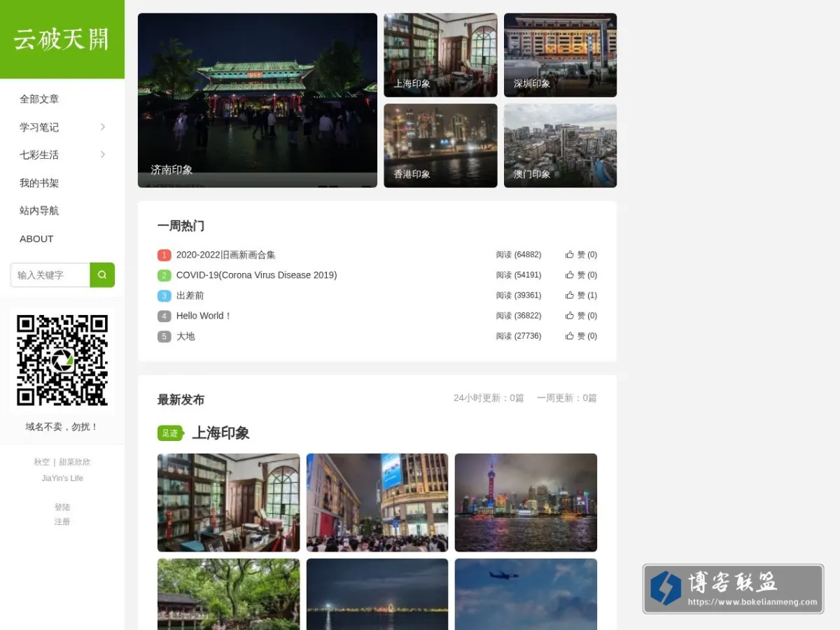Open the night waterfront lights photo
Screen dimensions: 840x630
pyautogui.click(x=377, y=594)
